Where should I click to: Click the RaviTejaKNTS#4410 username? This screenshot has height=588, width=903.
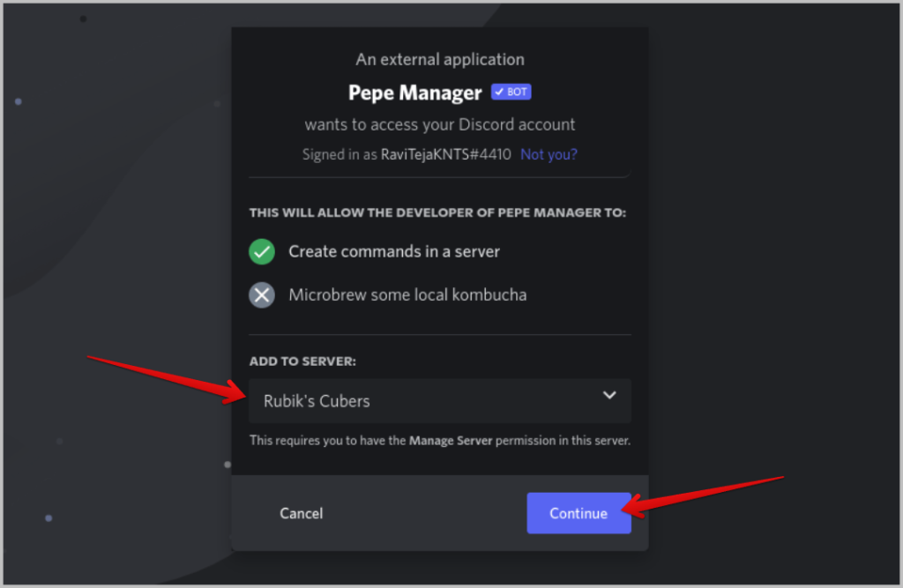pyautogui.click(x=445, y=154)
